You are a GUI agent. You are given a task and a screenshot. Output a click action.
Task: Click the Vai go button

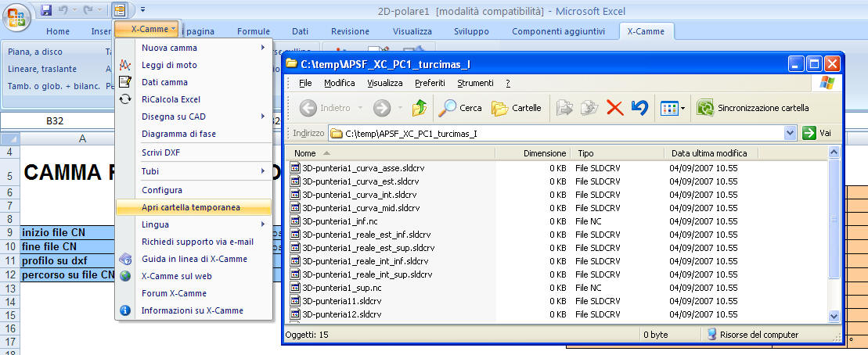pyautogui.click(x=817, y=133)
